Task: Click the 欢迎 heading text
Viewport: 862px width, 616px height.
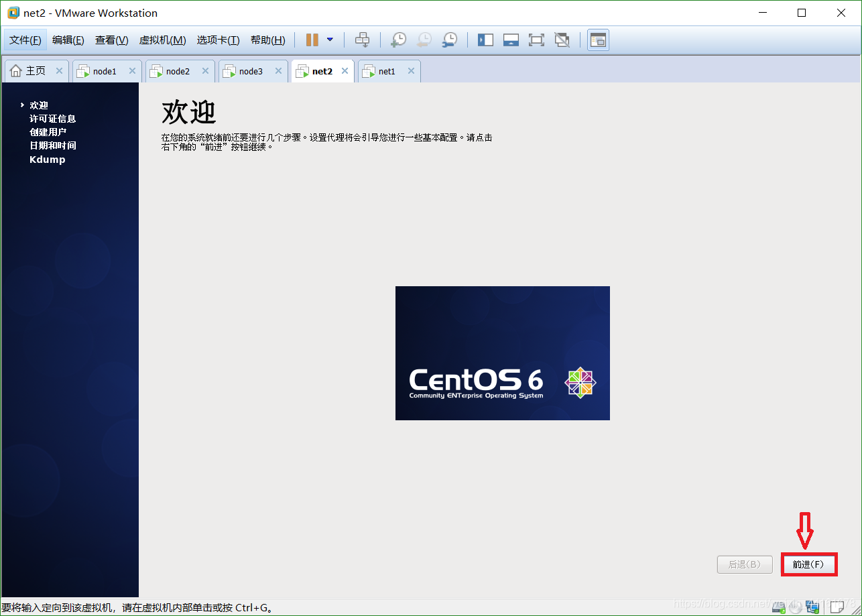Action: pos(189,113)
